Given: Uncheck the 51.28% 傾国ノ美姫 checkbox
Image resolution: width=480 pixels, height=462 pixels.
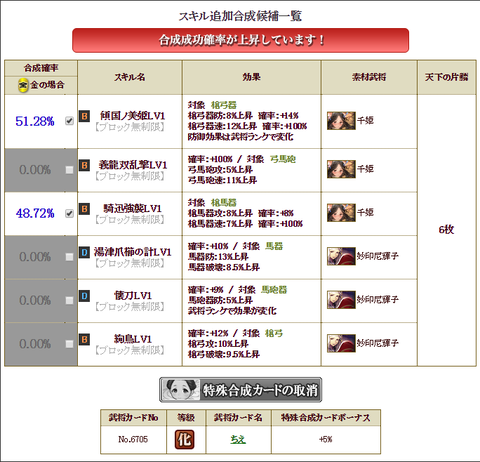Looking at the screenshot, I should click(69, 121).
